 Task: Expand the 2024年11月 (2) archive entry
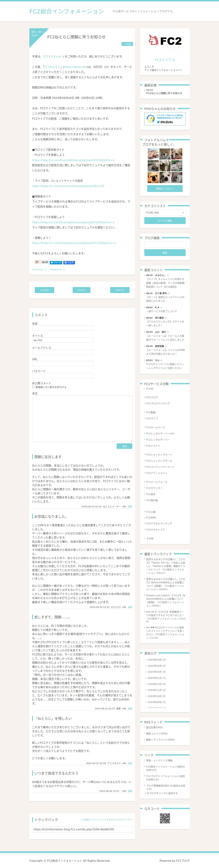157,690
